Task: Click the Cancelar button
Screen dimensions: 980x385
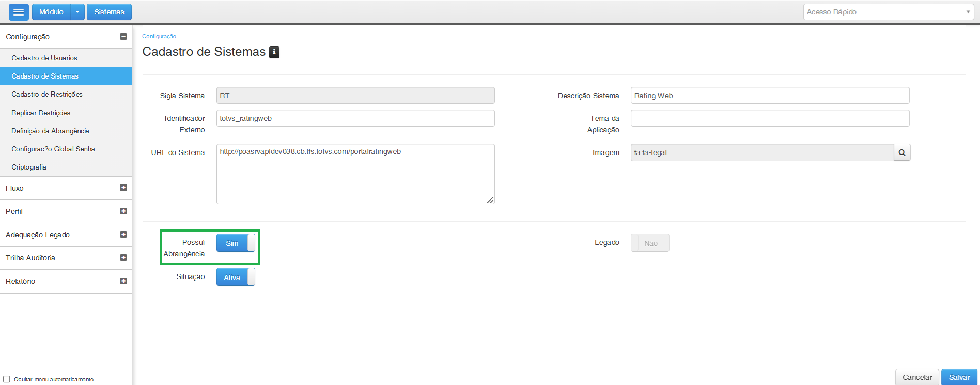Action: pos(917,377)
